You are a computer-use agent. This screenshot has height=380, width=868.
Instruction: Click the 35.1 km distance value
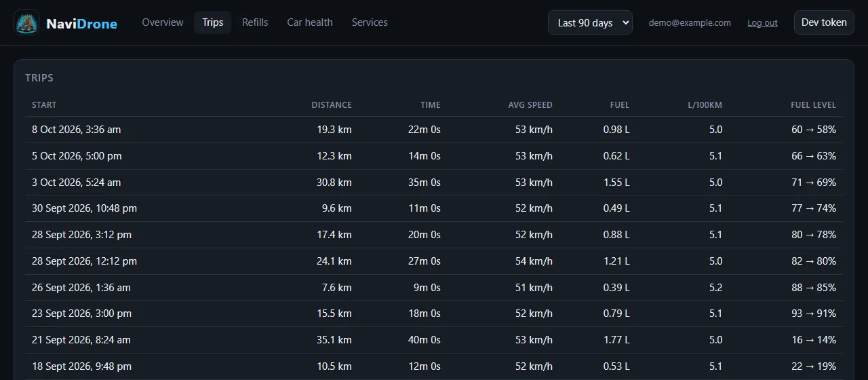tap(334, 340)
